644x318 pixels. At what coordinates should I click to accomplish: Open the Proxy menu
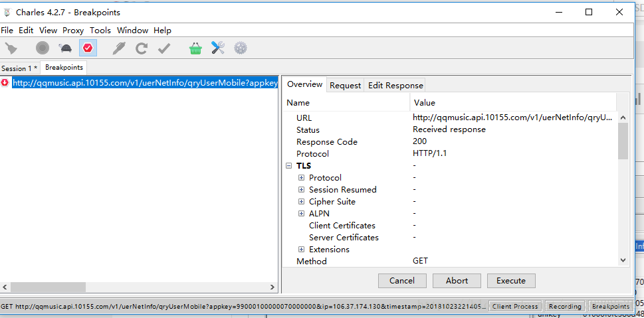[73, 31]
